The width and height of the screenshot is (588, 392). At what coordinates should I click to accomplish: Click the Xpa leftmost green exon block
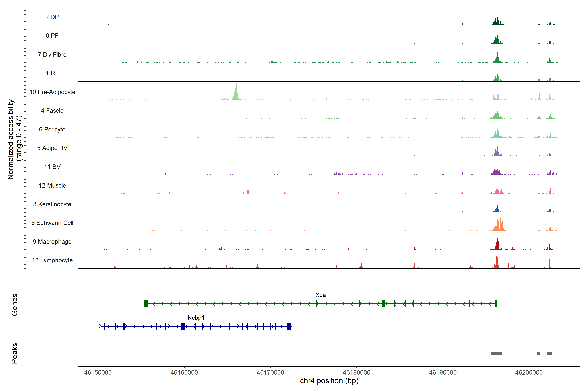click(x=146, y=303)
